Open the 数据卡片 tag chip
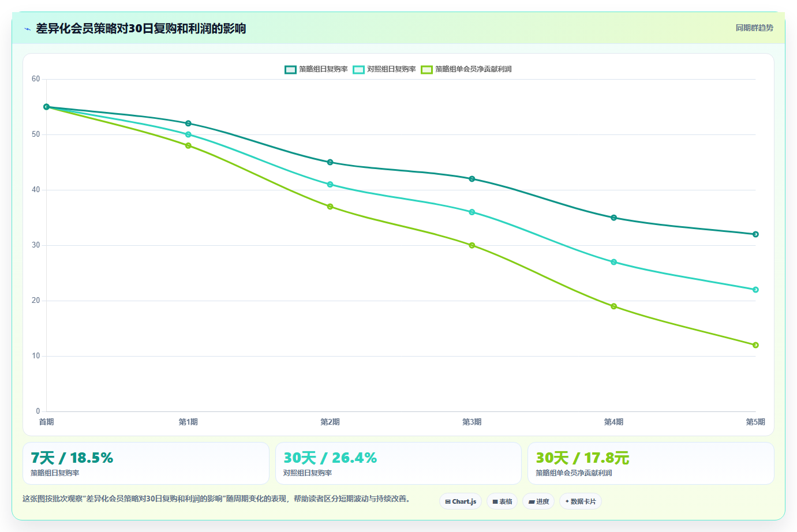The height and width of the screenshot is (532, 797). (x=581, y=501)
